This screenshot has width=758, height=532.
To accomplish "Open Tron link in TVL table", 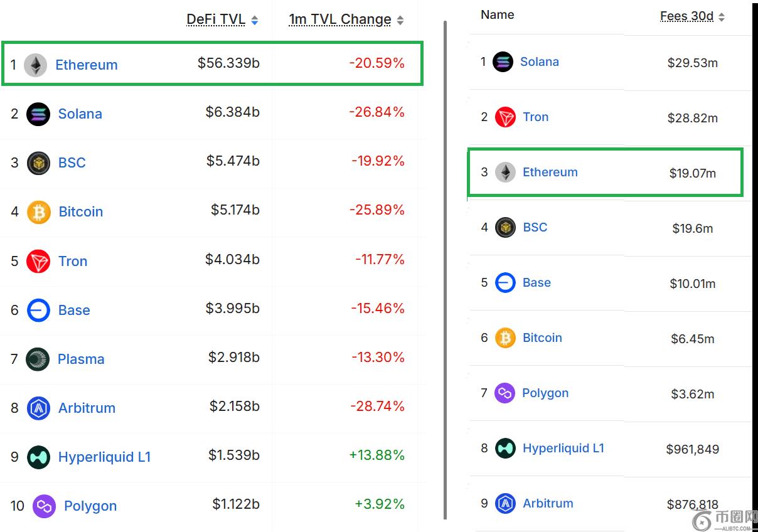I will pyautogui.click(x=73, y=261).
